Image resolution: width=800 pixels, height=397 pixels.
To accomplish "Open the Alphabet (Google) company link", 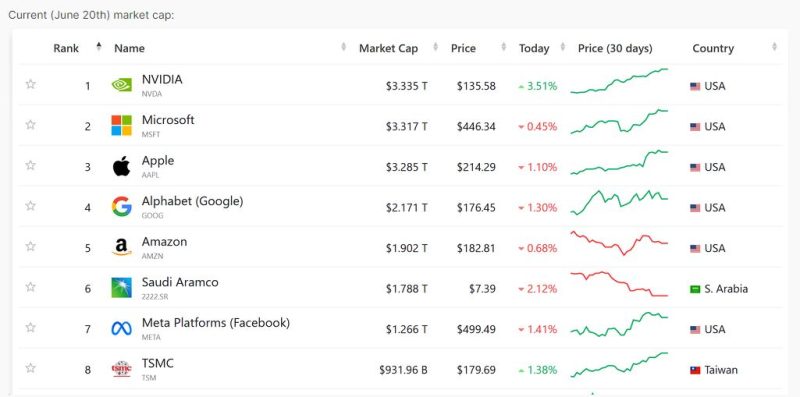I will (192, 201).
